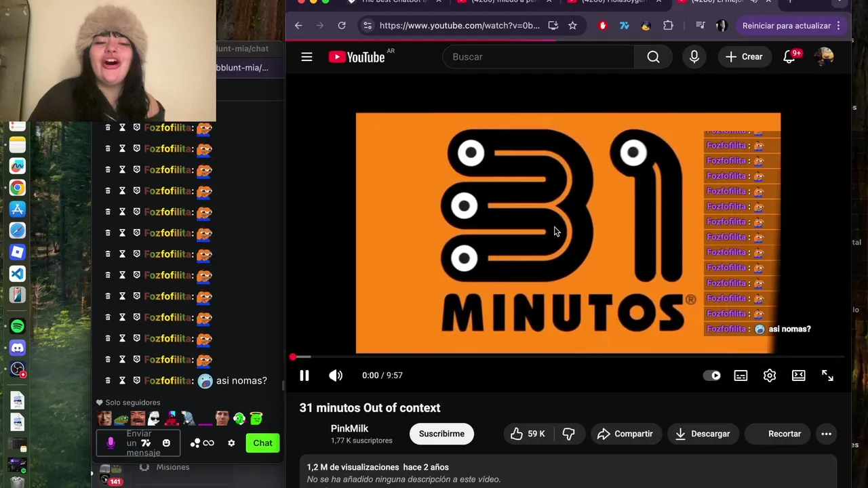The image size is (868, 488).
Task: Go back in Chrome
Action: pyautogui.click(x=298, y=26)
